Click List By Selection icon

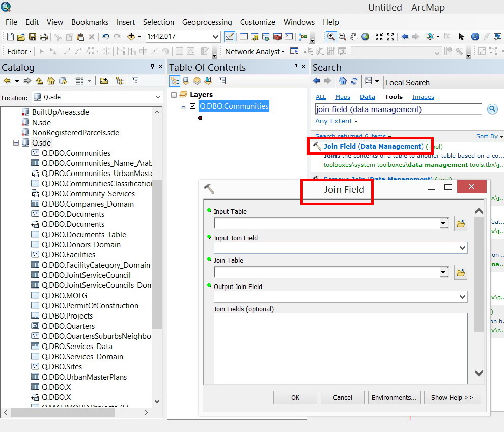[x=208, y=81]
